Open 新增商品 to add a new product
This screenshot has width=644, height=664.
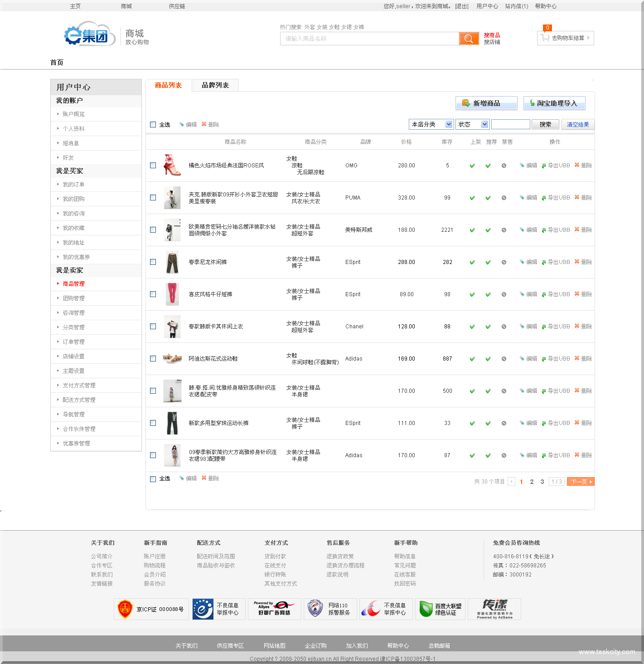486,103
